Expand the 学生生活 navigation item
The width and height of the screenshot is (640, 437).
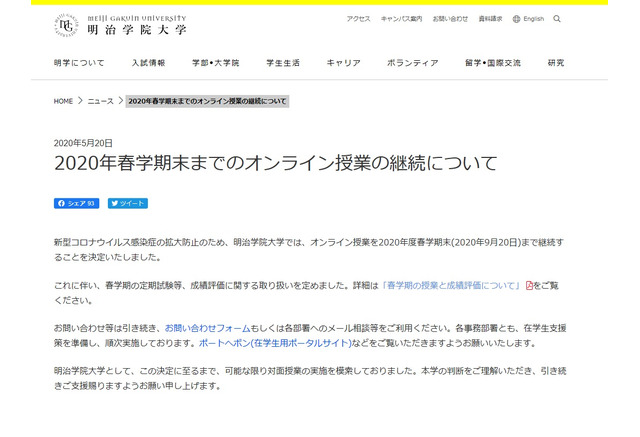pyautogui.click(x=282, y=63)
